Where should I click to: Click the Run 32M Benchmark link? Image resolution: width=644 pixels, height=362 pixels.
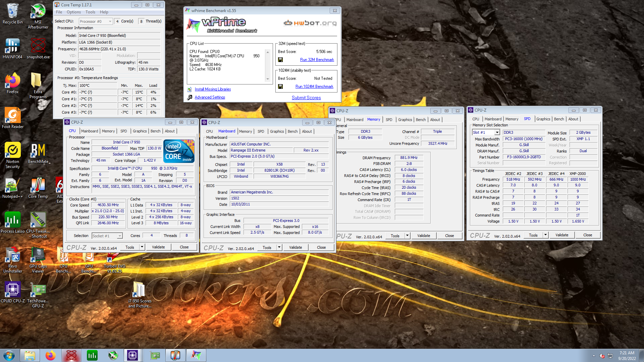coord(317,60)
